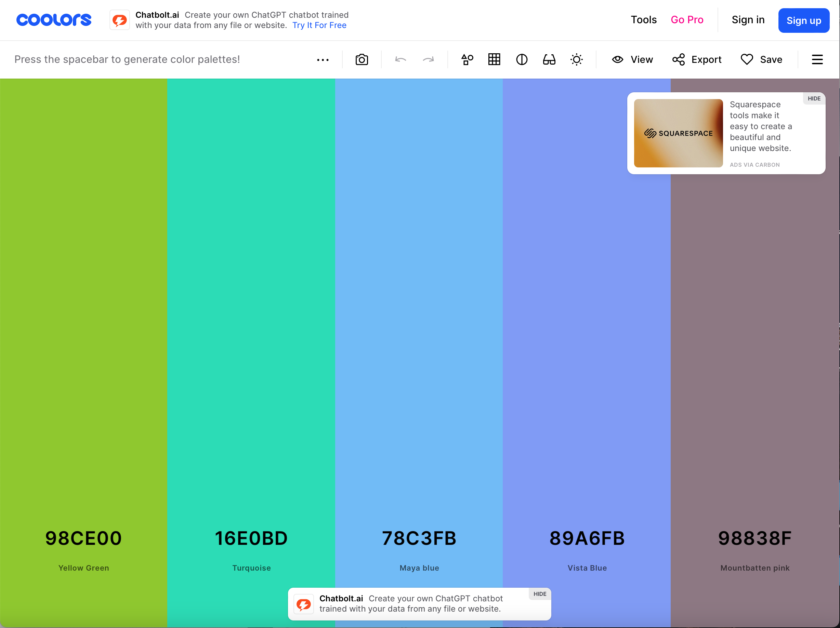Click the Go Pro menu item

(687, 20)
